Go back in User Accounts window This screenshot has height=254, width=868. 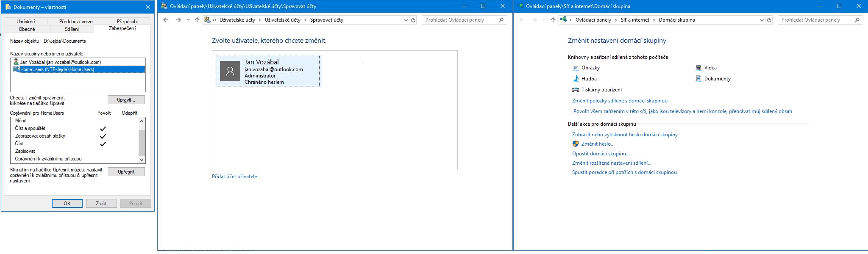click(x=166, y=20)
